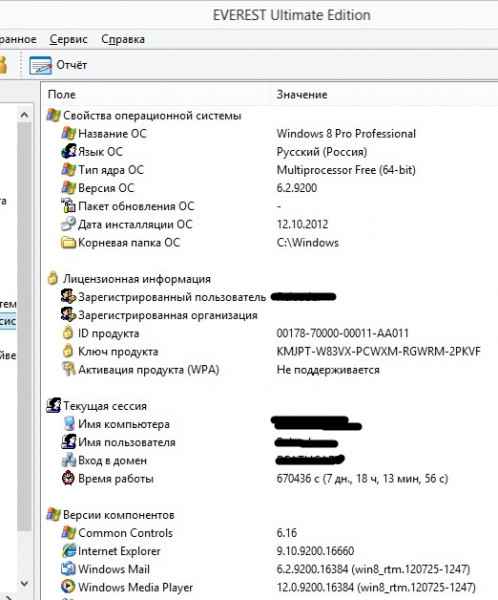The height and width of the screenshot is (600, 498).
Task: Click the Название ОС Windows flag icon
Action: [69, 134]
